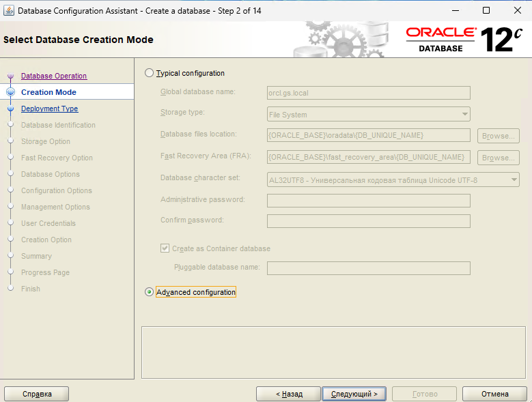Select Typical configuration radio button

pos(149,73)
